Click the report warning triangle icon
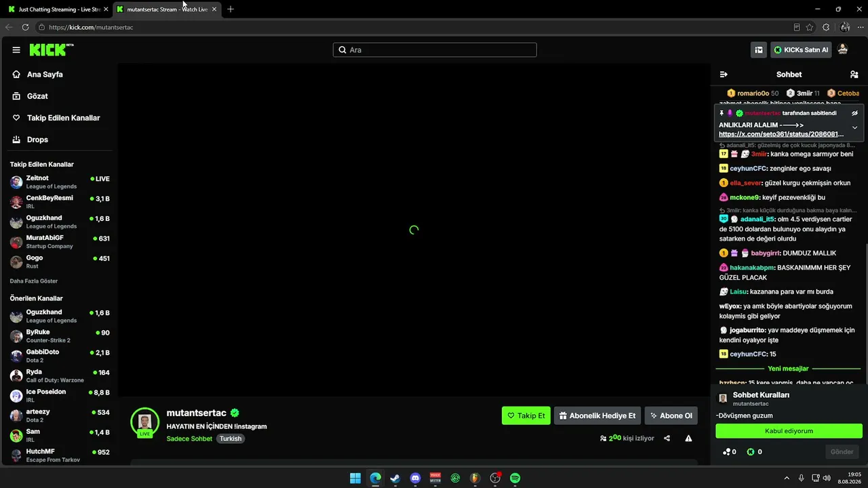Image resolution: width=868 pixels, height=488 pixels. [x=688, y=439]
